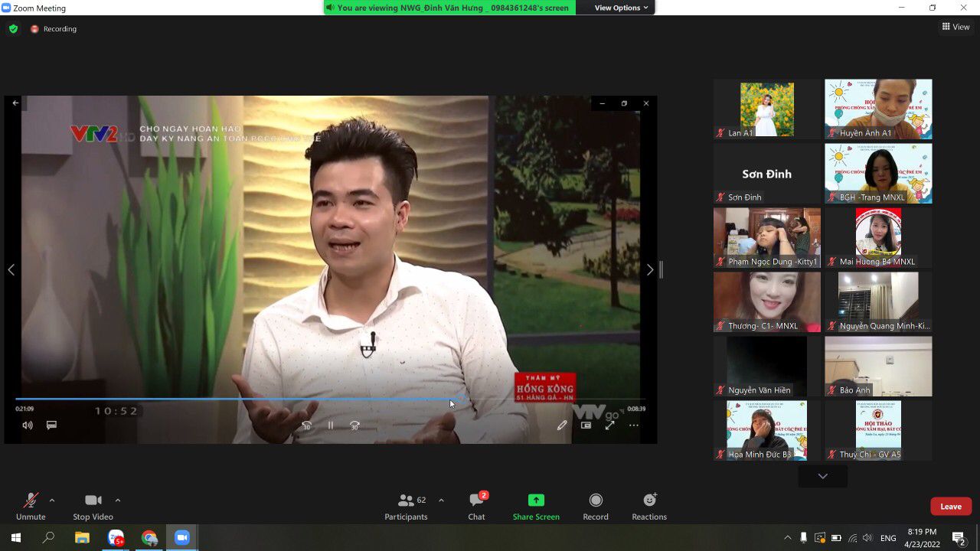Expand the View Options dropdown
This screenshot has width=980, height=551.
621,8
